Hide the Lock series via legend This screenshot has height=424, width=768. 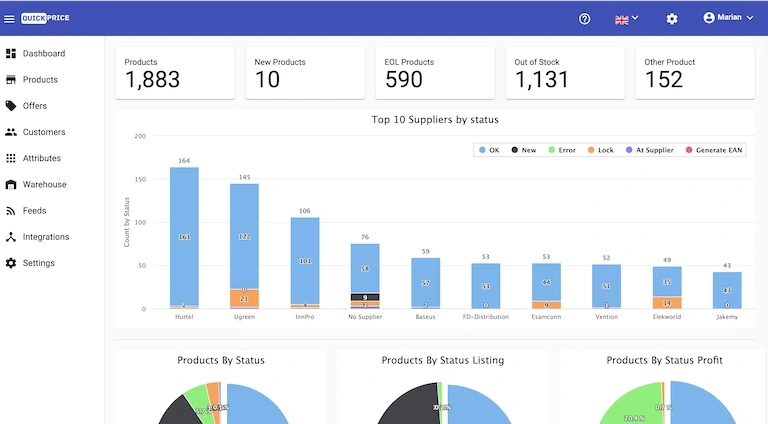pos(601,150)
